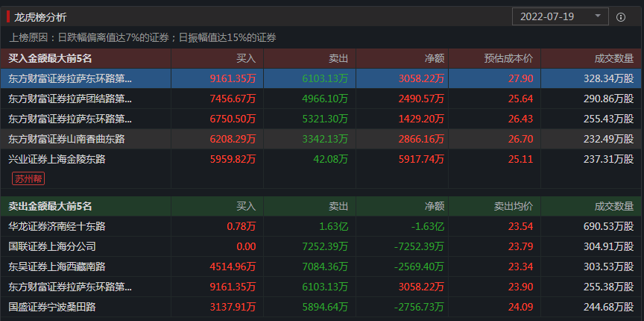Click the net value 5917.74万
Image resolution: width=644 pixels, height=321 pixels.
[x=421, y=159]
